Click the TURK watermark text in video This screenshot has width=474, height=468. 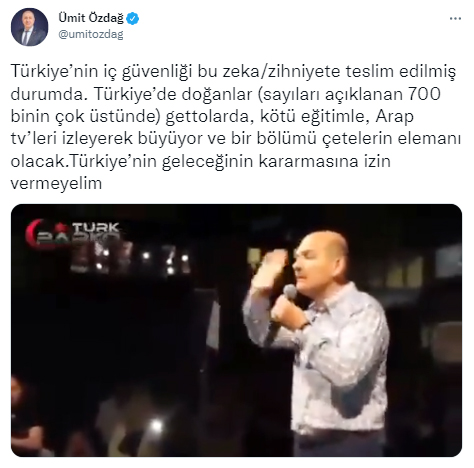pyautogui.click(x=96, y=228)
